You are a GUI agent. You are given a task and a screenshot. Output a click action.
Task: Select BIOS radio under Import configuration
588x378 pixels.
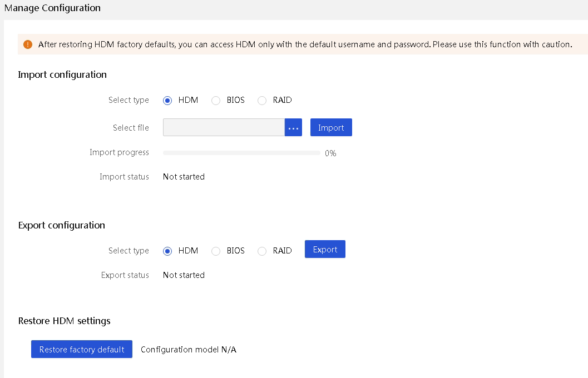pos(216,101)
